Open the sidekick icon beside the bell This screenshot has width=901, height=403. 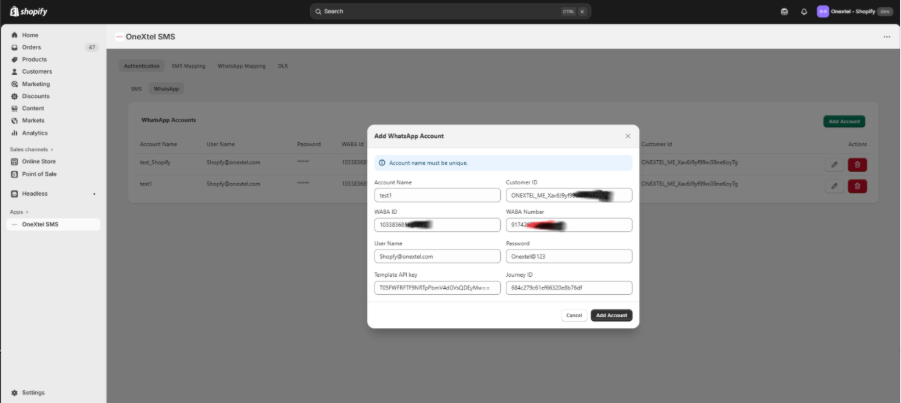tap(785, 11)
